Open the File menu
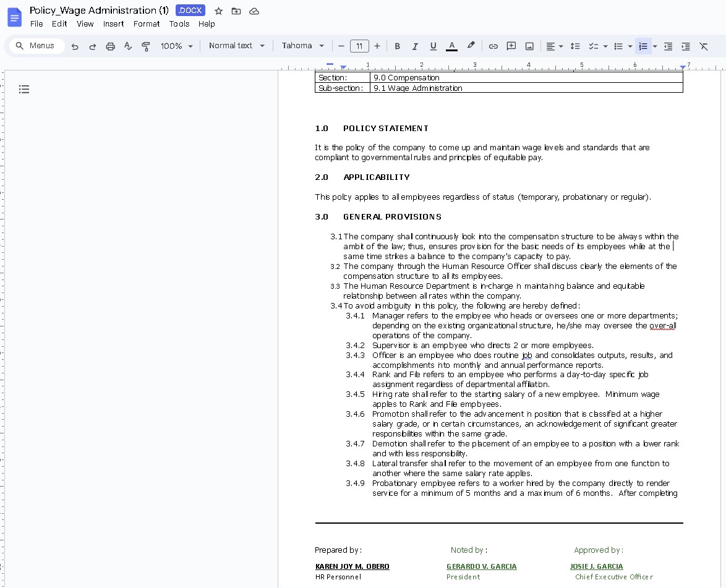The image size is (726, 588). [36, 24]
